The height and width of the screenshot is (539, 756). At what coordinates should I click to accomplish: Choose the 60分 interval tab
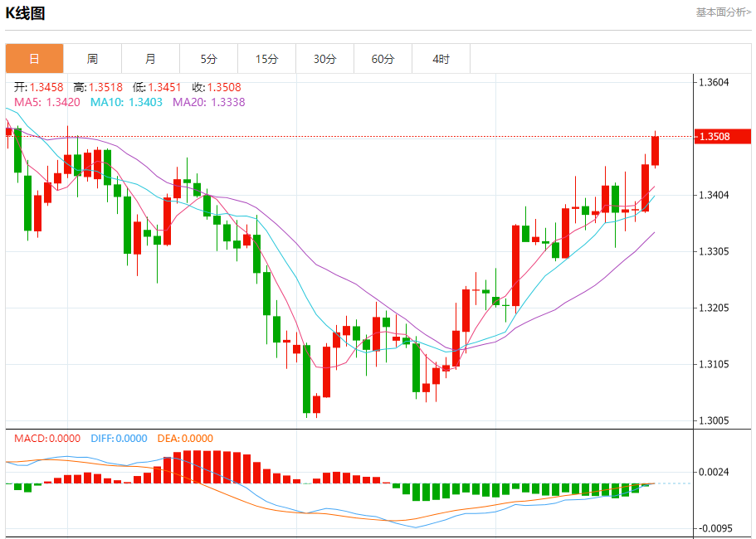tap(383, 59)
